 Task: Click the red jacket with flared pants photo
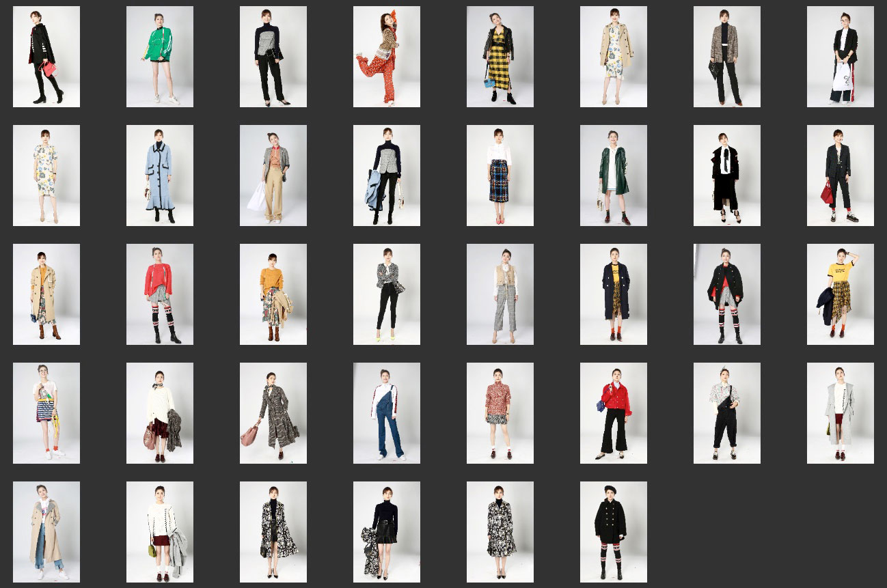coord(613,412)
